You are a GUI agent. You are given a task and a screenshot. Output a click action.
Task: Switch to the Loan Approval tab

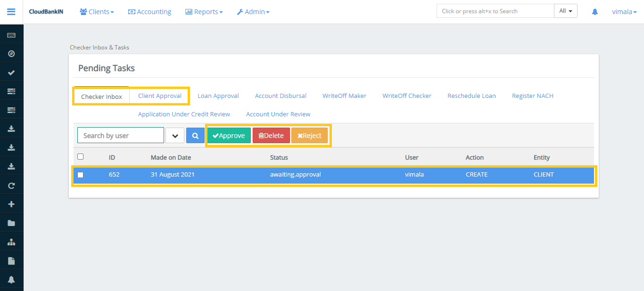click(218, 96)
